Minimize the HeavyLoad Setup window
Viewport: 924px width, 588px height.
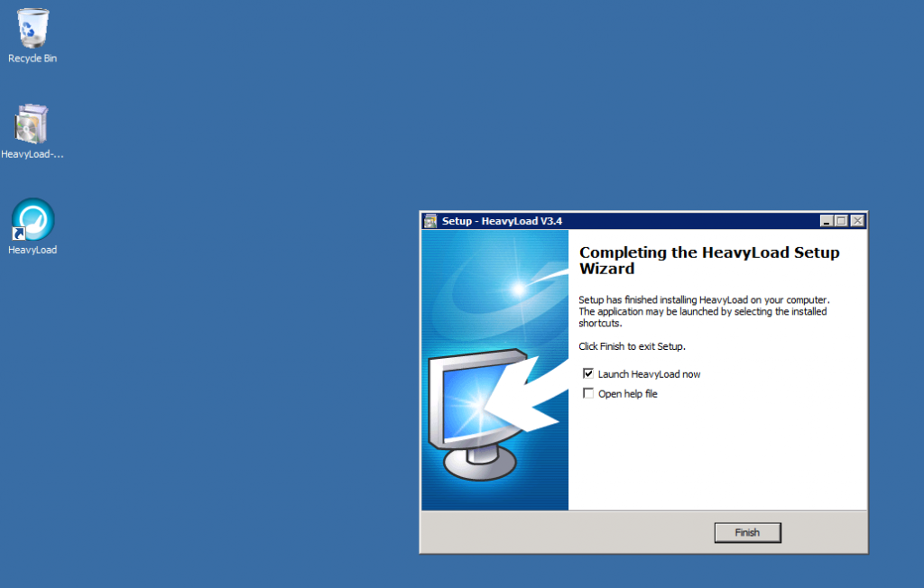coord(827,221)
